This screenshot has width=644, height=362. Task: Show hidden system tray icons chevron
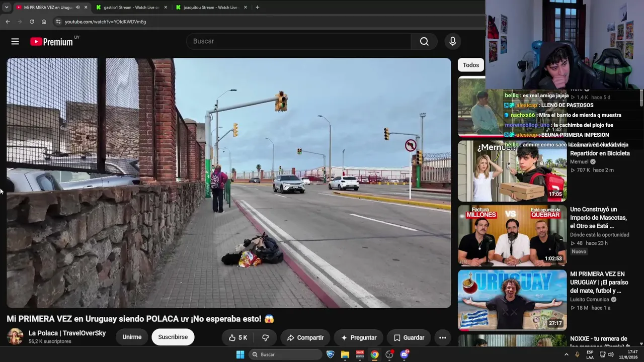(566, 354)
